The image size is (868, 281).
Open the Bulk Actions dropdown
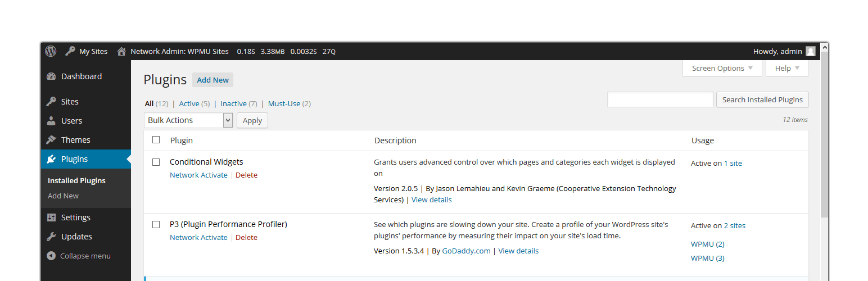tap(188, 120)
